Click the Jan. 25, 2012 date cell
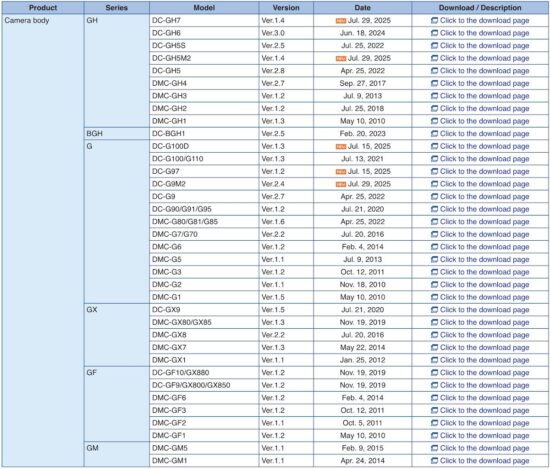550x470 pixels. coord(362,360)
